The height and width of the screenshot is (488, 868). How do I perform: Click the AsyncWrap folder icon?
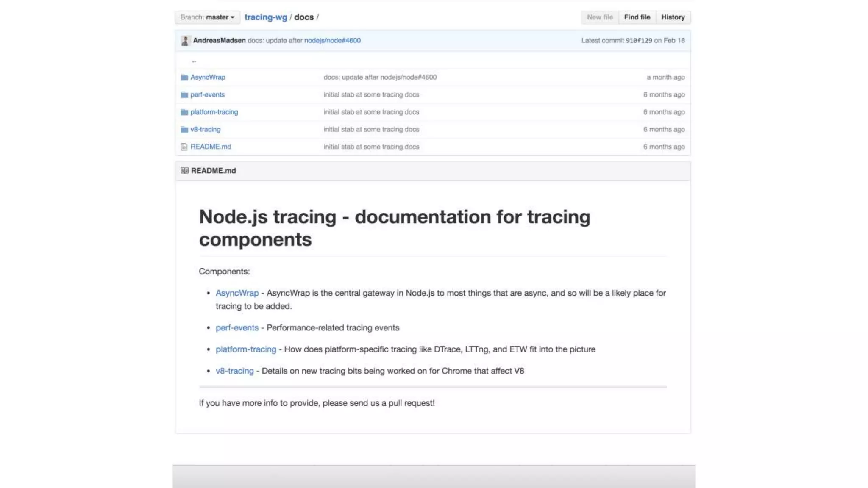click(x=184, y=78)
